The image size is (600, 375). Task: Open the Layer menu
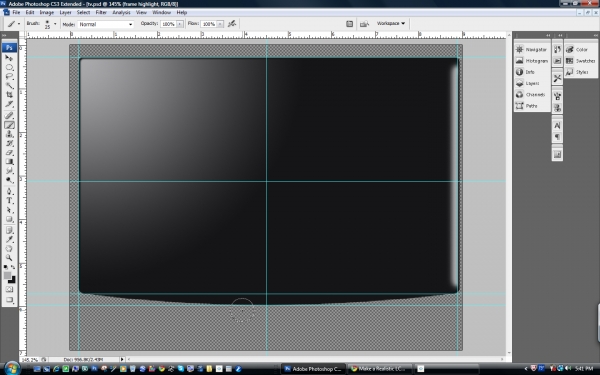click(65, 12)
